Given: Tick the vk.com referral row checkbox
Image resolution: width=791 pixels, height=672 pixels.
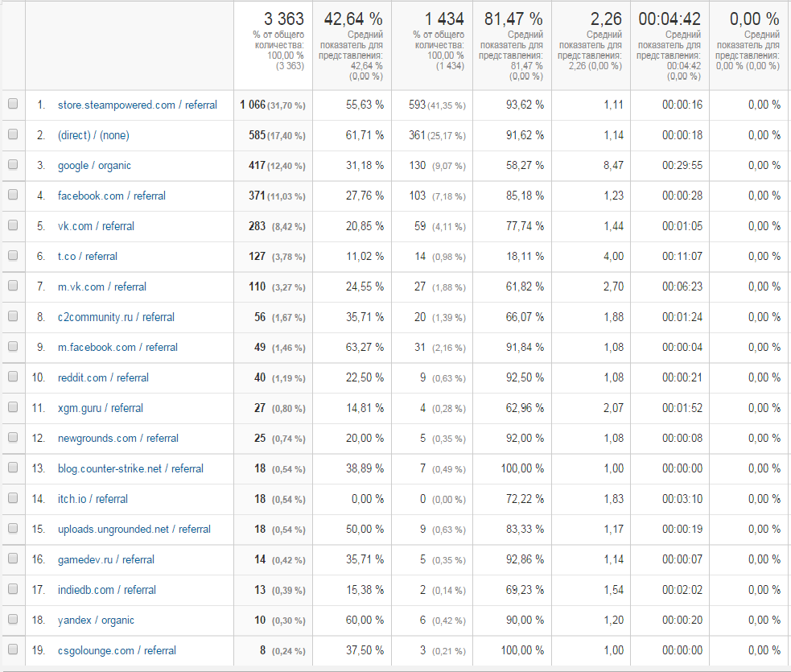Looking at the screenshot, I should click(x=13, y=226).
